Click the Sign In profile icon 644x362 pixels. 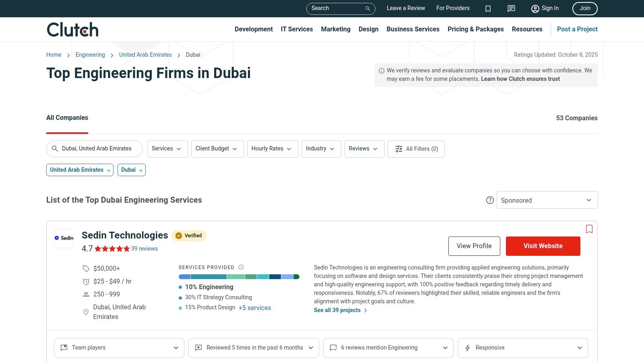[535, 8]
